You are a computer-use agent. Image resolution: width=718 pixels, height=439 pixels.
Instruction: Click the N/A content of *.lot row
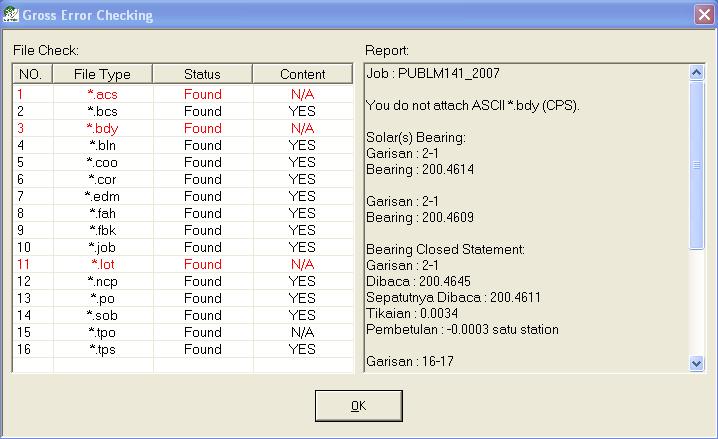[302, 264]
